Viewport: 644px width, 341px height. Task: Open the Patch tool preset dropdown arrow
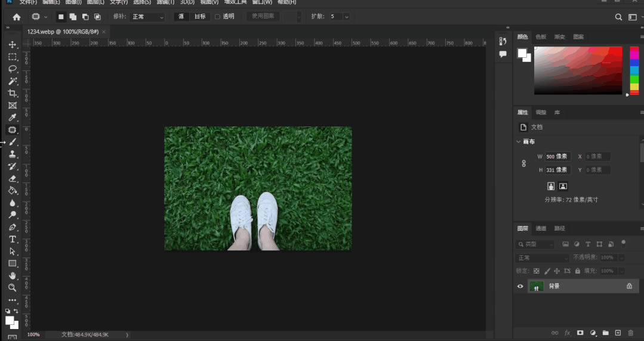[x=45, y=17]
